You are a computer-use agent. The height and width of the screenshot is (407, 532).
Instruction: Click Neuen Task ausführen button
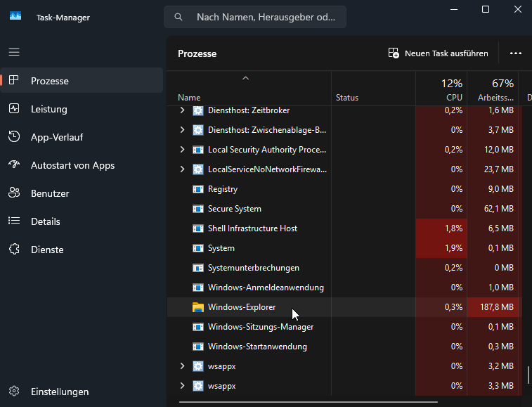point(439,53)
